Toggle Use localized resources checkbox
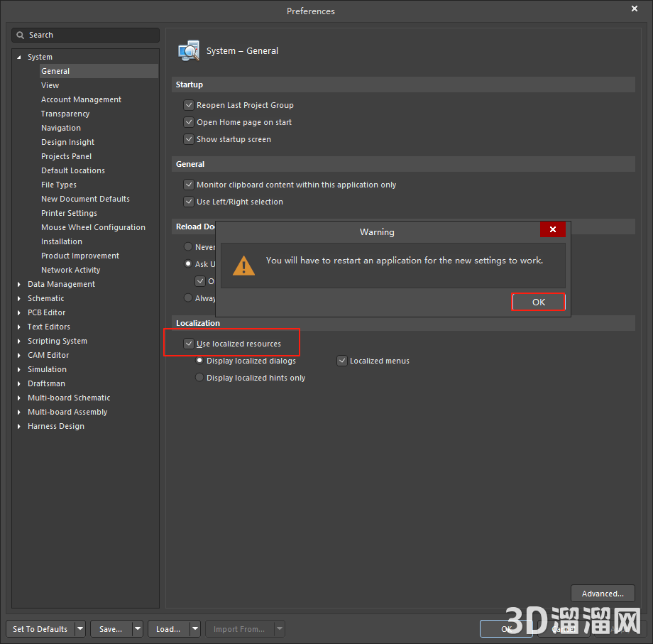This screenshot has height=644, width=653. click(189, 344)
